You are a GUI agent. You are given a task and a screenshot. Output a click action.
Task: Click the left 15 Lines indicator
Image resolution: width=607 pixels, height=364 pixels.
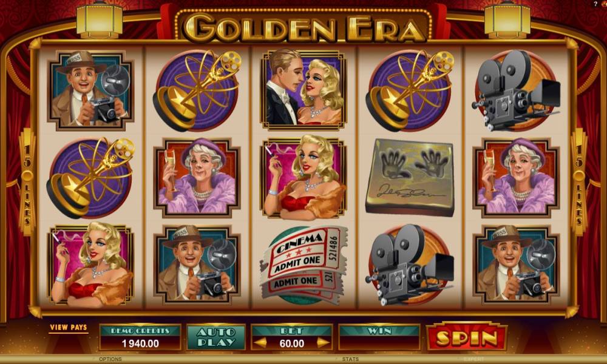27,182
